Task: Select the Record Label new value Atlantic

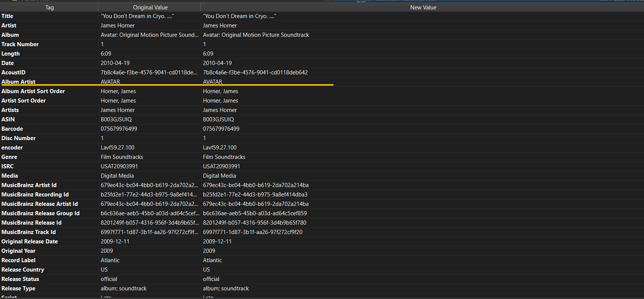Action: coord(212,260)
